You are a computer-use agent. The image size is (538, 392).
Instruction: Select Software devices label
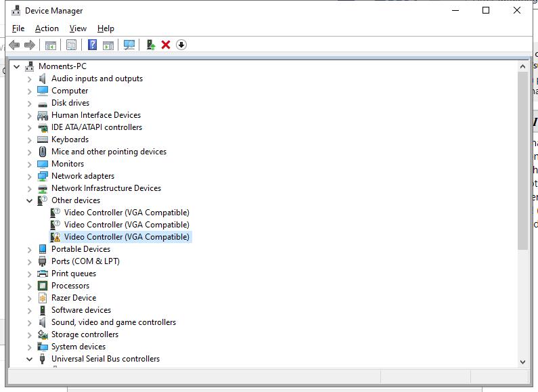tap(81, 310)
